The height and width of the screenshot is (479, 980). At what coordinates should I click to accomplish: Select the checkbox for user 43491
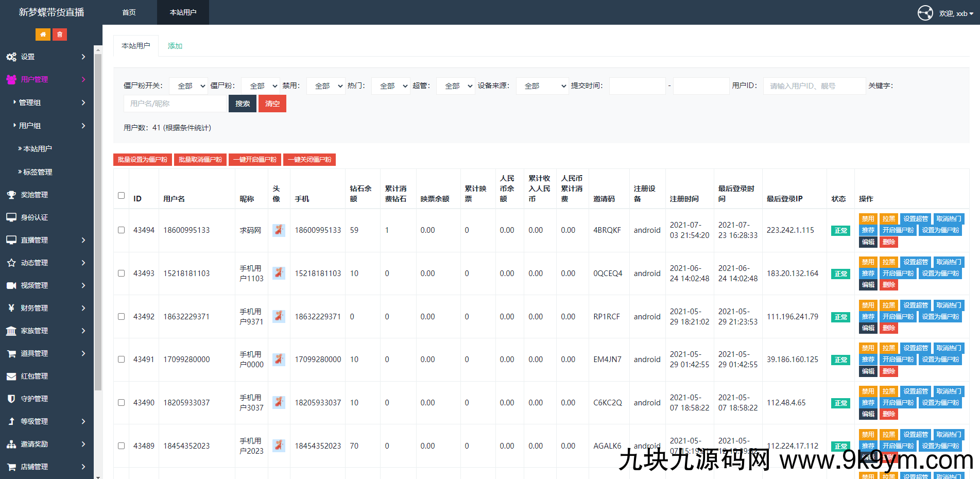click(122, 360)
